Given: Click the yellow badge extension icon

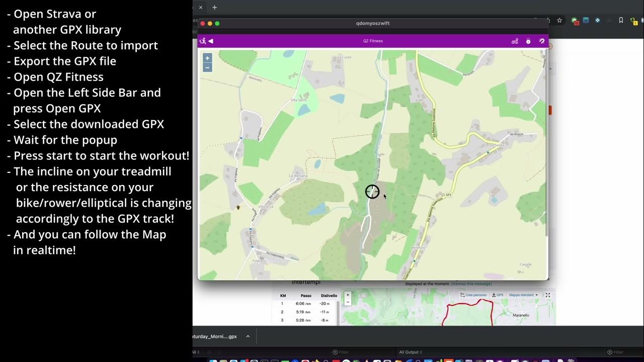Looking at the screenshot, I should (635, 21).
